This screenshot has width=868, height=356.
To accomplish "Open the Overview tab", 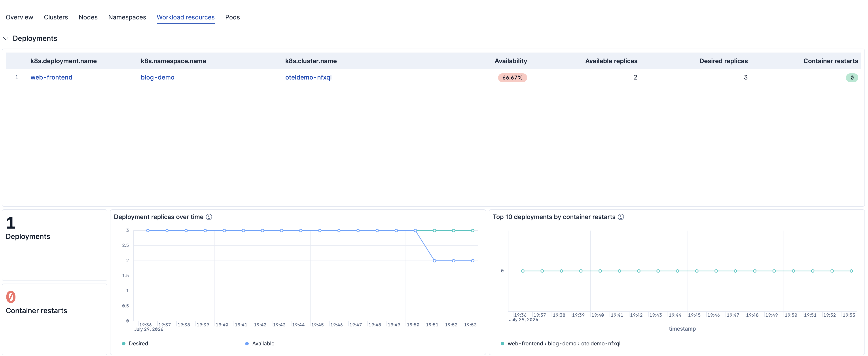I will click(19, 17).
